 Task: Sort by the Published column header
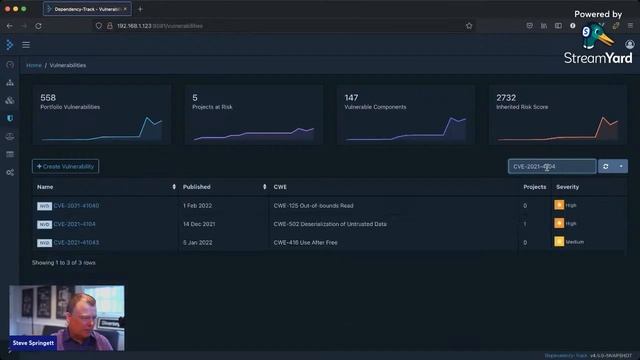pyautogui.click(x=224, y=187)
